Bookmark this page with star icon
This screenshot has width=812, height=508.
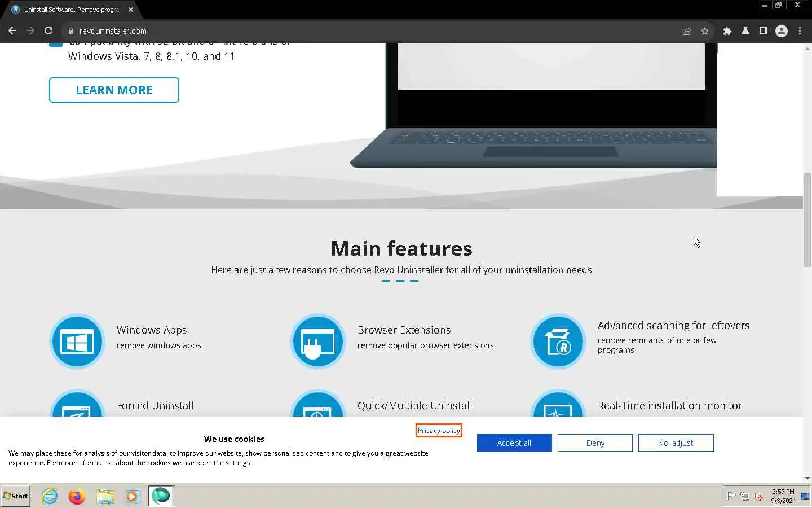(x=704, y=31)
